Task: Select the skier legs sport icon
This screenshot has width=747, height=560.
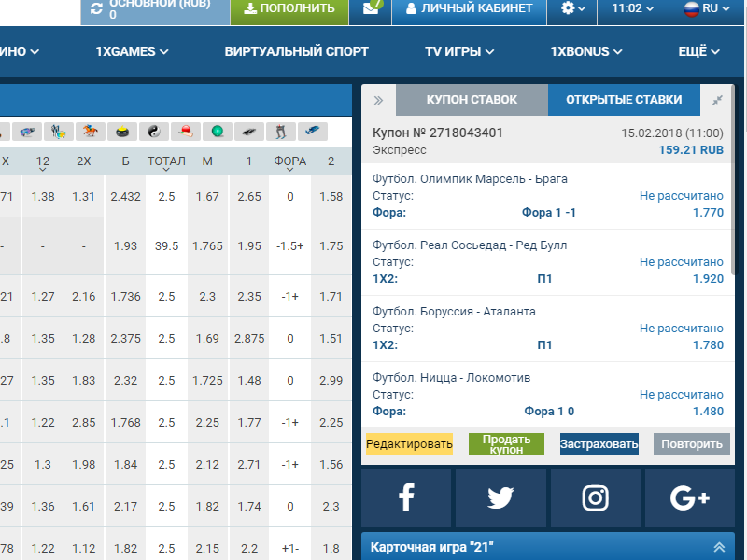Action: (281, 132)
